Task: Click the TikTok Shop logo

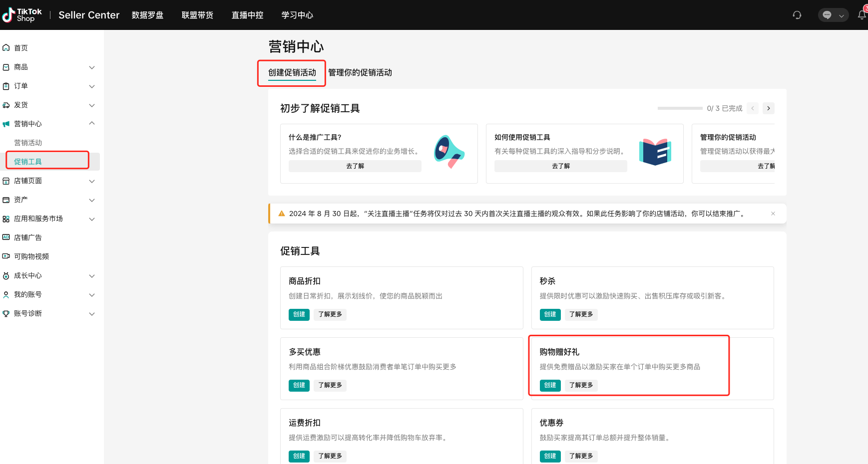Action: pyautogui.click(x=22, y=15)
